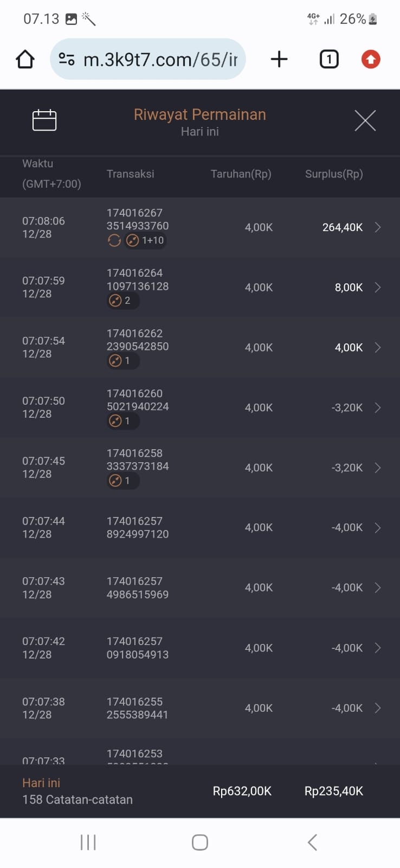Tap the badge labeled 2 on the 07:07:59 row
The height and width of the screenshot is (868, 400).
pos(121,301)
